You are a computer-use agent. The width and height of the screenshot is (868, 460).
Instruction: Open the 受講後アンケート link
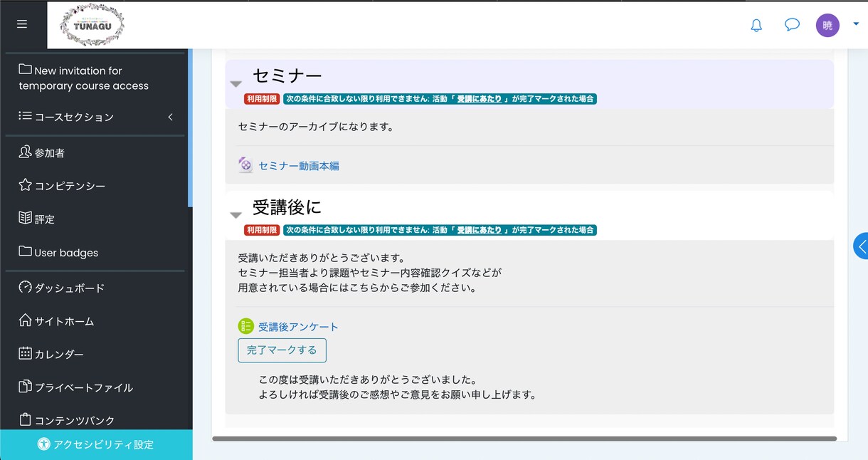pyautogui.click(x=298, y=327)
